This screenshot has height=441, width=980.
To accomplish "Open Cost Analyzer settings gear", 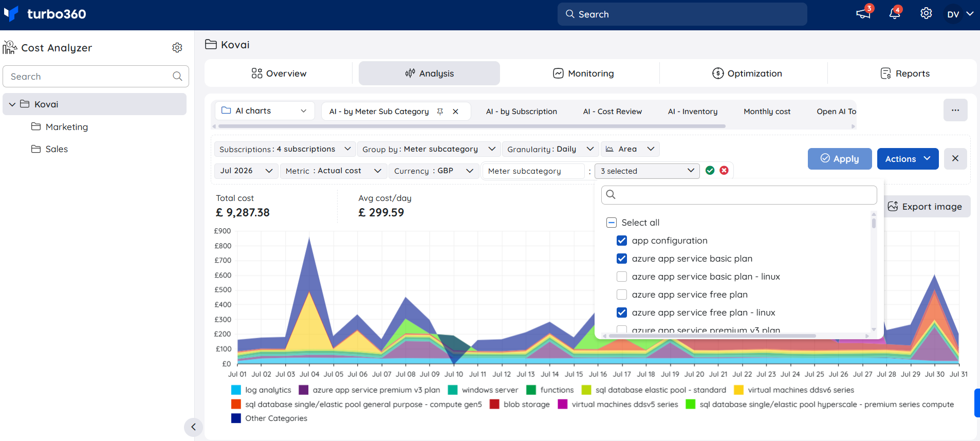I will point(177,47).
